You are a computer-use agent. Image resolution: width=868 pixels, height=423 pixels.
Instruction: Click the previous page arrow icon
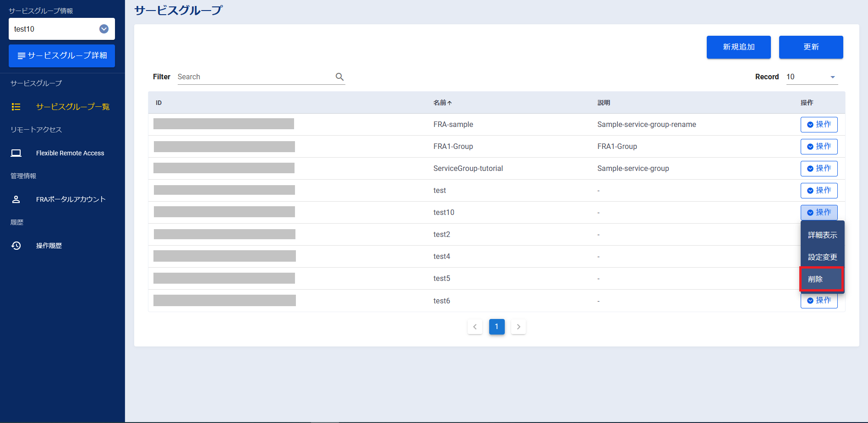[x=475, y=327]
